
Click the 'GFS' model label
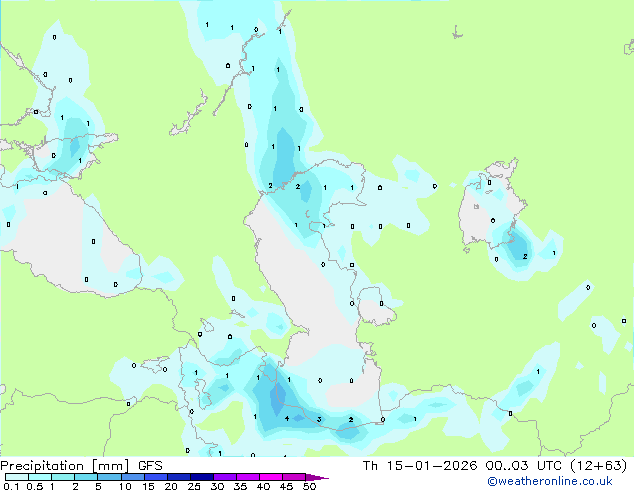(150, 466)
